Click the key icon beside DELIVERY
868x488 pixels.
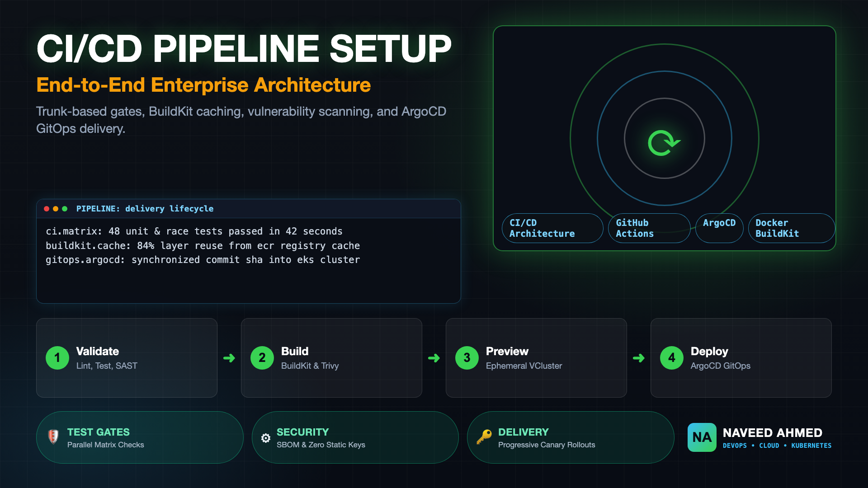(x=484, y=437)
